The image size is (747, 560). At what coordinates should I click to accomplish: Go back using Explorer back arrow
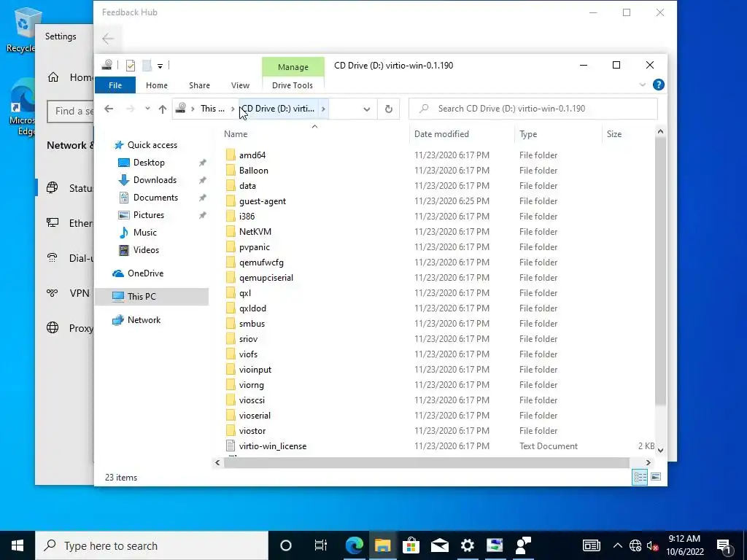109,109
